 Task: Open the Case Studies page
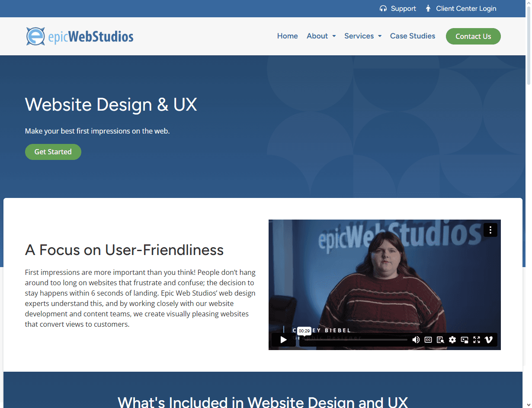tap(413, 36)
